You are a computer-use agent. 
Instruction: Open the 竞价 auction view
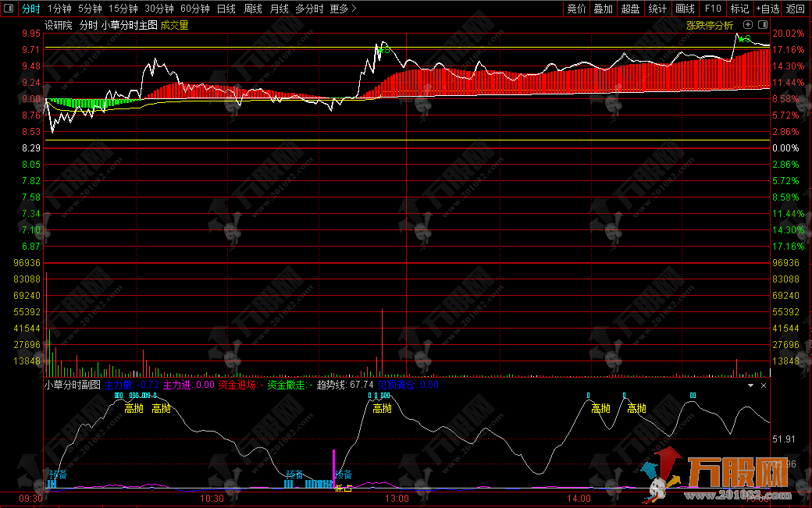point(576,9)
